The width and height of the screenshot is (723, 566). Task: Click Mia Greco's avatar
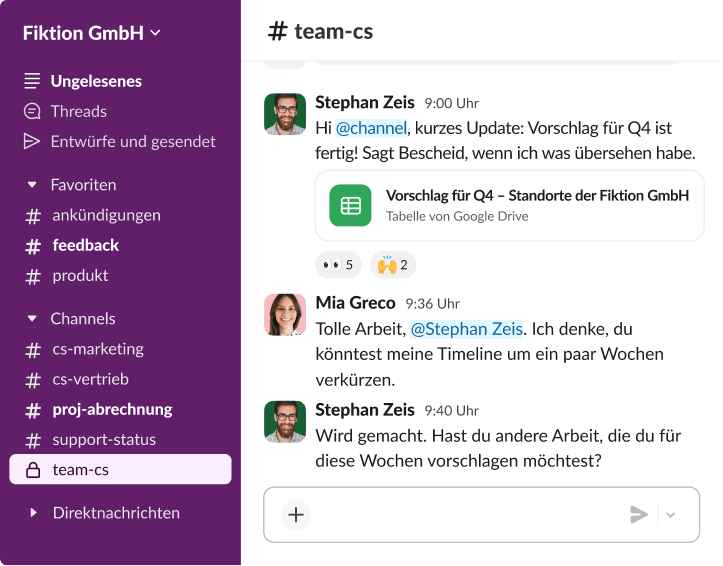(x=285, y=315)
